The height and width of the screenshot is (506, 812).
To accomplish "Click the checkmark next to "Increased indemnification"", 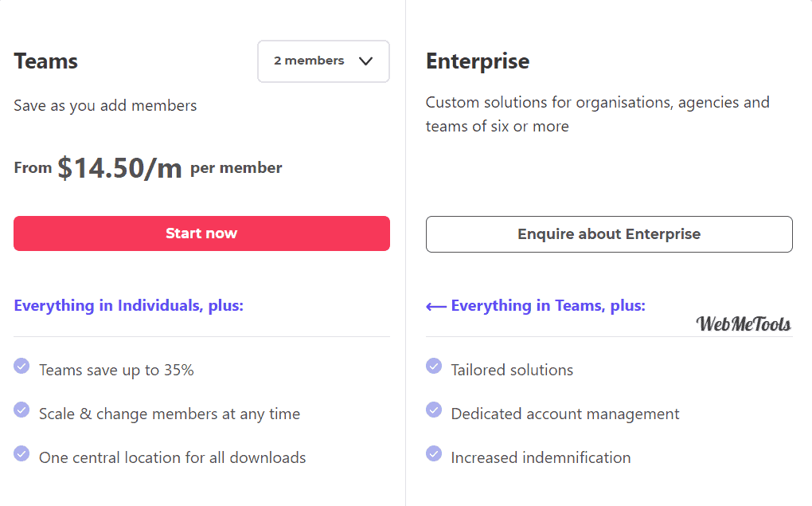I will [434, 453].
